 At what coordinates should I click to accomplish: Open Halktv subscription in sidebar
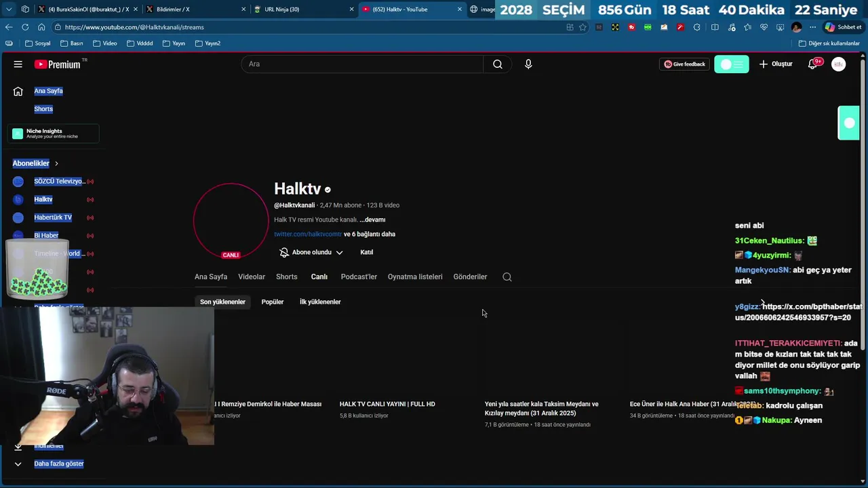click(43, 199)
